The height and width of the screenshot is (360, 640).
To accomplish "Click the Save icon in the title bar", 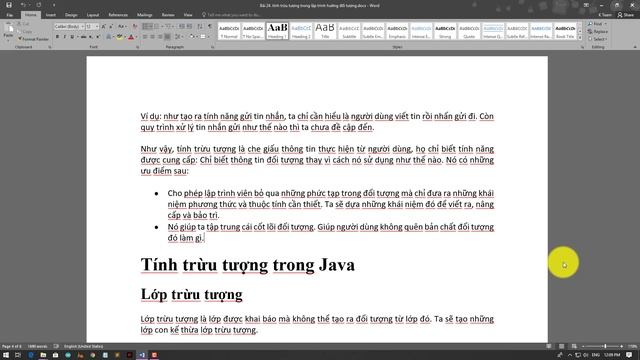I will click(9, 5).
